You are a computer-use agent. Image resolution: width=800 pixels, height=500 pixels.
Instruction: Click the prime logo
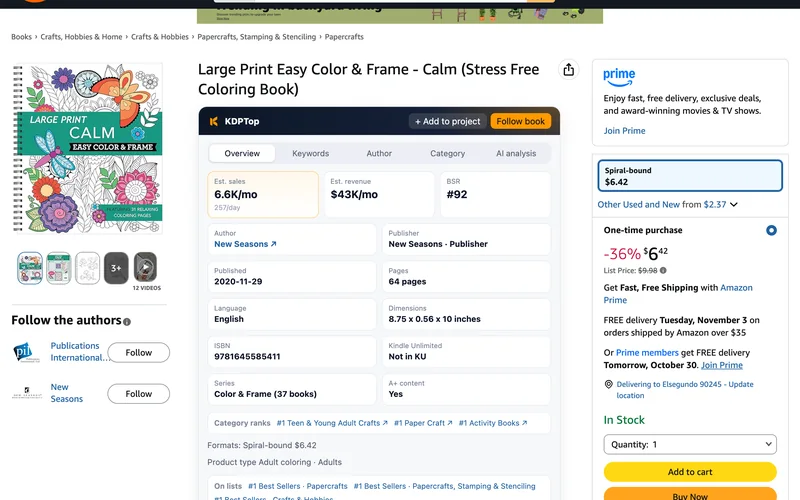coord(619,77)
